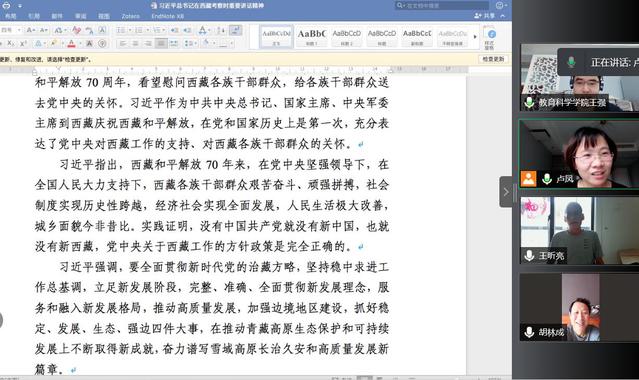Align paragraph text to the left

click(x=123, y=43)
